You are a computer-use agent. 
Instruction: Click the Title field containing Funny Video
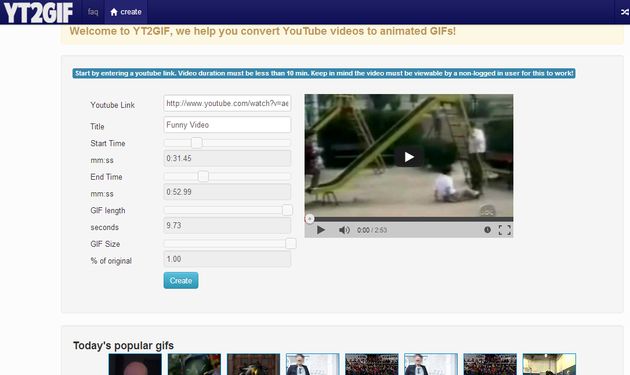pyautogui.click(x=227, y=125)
